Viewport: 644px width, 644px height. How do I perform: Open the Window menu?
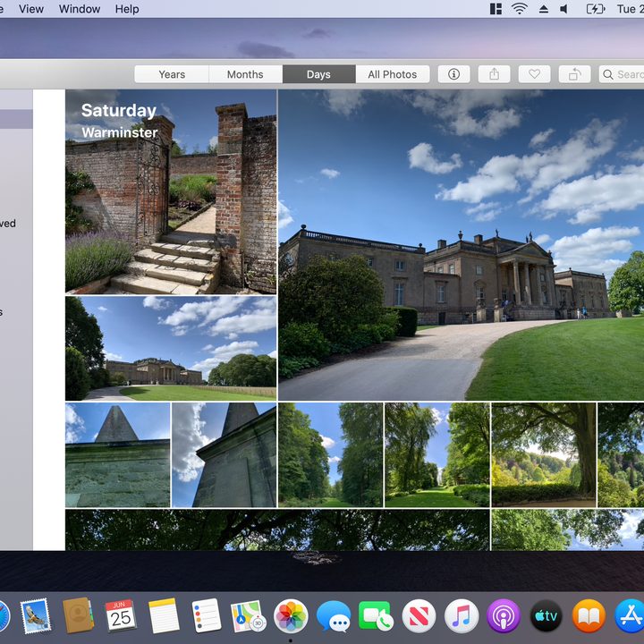[x=80, y=9]
